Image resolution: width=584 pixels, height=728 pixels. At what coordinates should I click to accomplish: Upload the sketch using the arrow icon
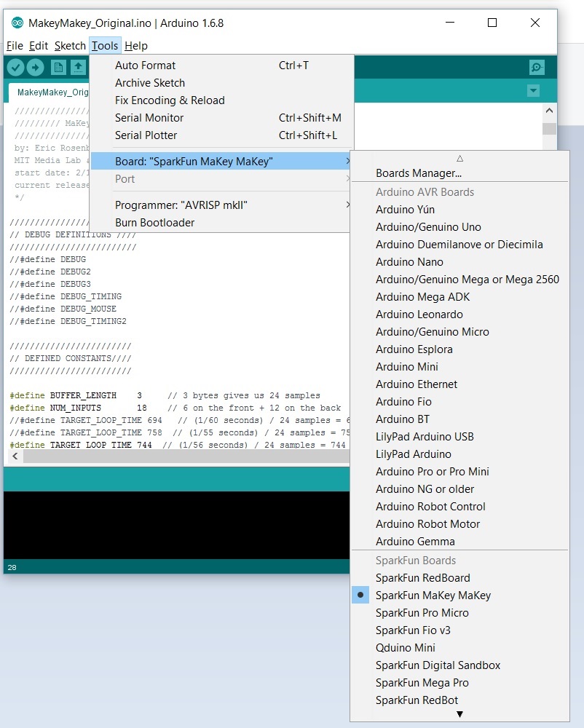[x=35, y=66]
